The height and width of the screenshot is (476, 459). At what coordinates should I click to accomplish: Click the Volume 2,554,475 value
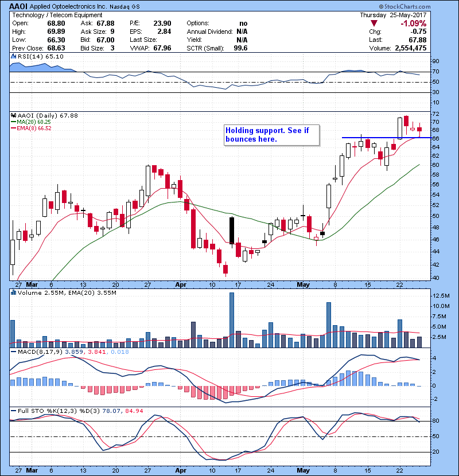click(411, 48)
